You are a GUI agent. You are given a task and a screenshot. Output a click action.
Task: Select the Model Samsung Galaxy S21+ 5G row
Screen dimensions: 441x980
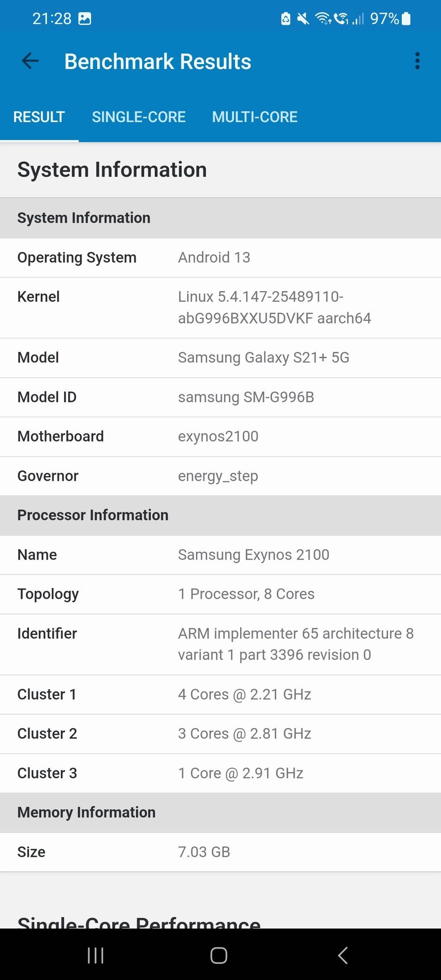[x=220, y=358]
